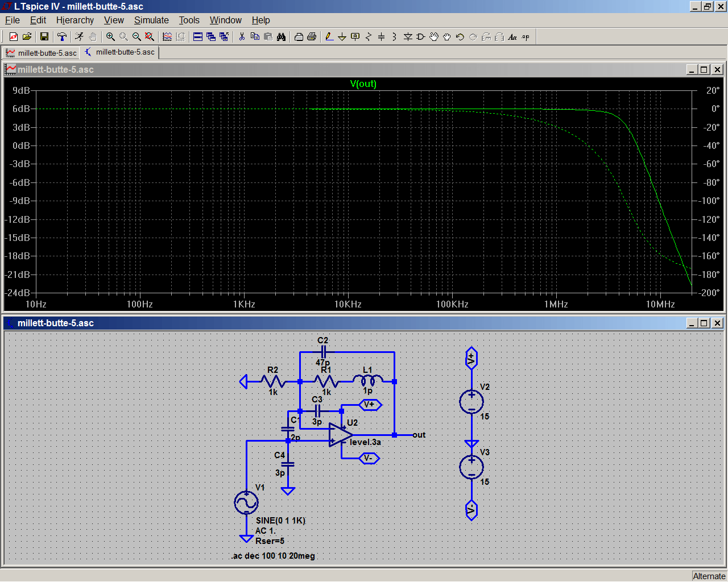Image resolution: width=728 pixels, height=582 pixels.
Task: Open the Hierarchy menu
Action: 75,20
